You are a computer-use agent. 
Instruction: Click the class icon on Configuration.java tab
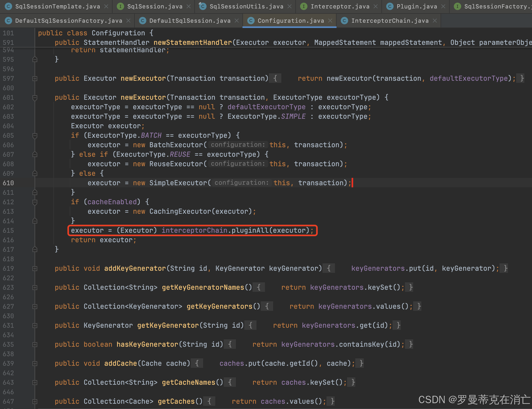click(x=251, y=21)
